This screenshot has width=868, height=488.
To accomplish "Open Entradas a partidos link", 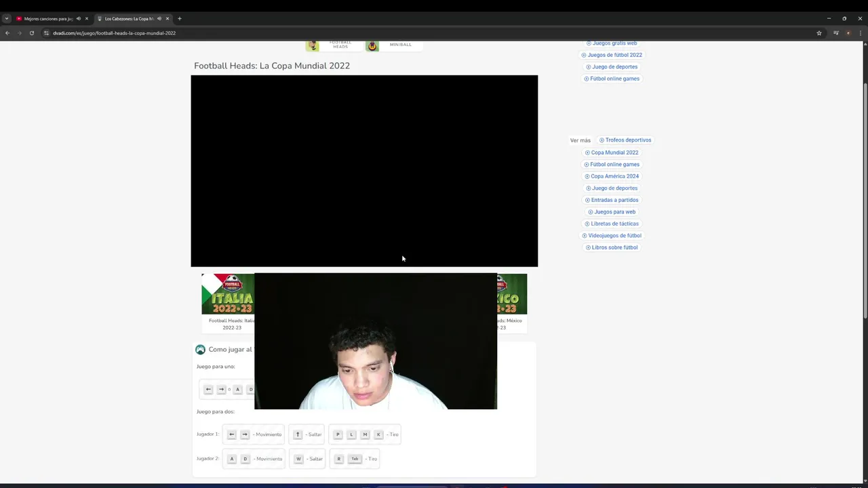I will point(612,200).
